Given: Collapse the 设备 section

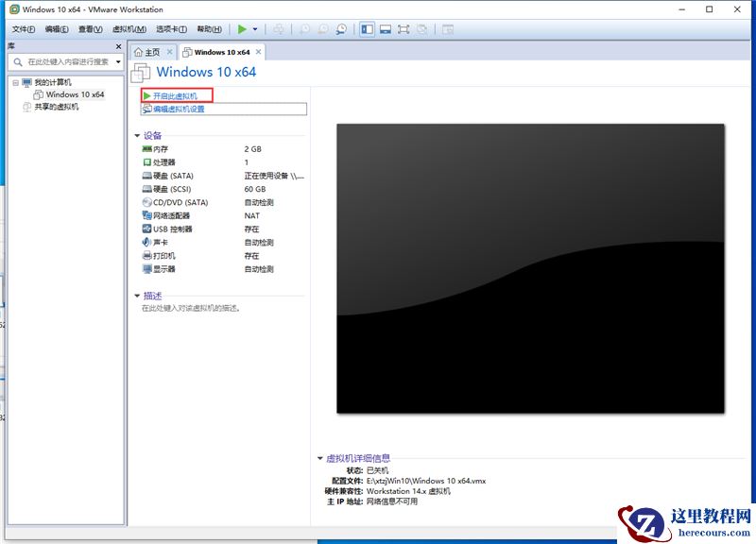Looking at the screenshot, I should [139, 135].
